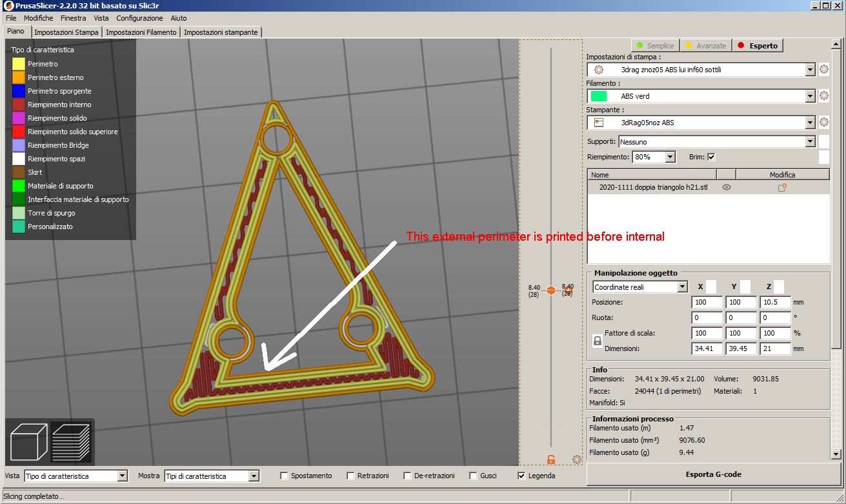This screenshot has height=504, width=846.
Task: Select the sliced layers preview icon
Action: coord(71,441)
